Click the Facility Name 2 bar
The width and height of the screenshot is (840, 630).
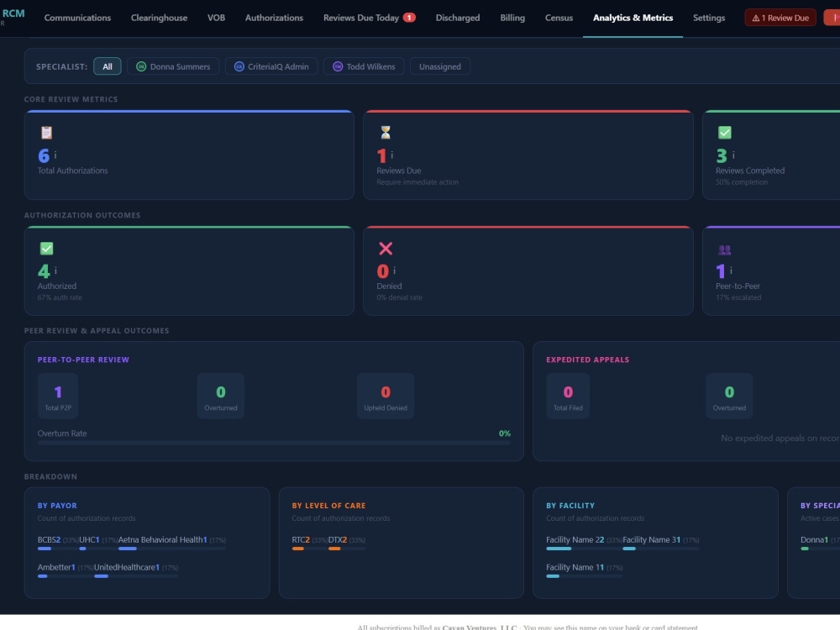[584, 549]
